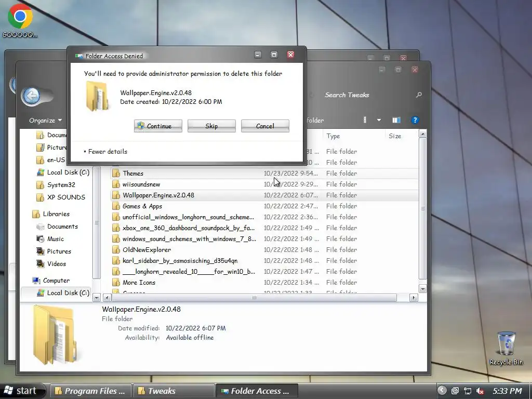Open Local Disk (C:) under favorites
The height and width of the screenshot is (399, 532).
click(x=63, y=172)
